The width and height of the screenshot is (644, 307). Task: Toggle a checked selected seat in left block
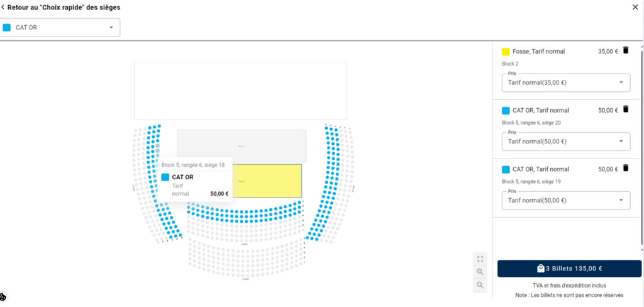(157, 146)
